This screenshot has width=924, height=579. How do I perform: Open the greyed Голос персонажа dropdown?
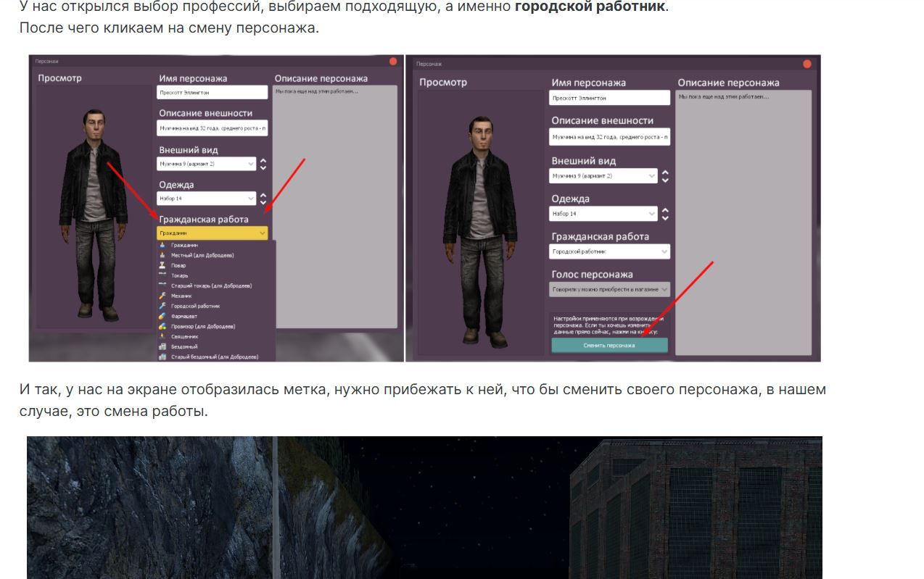click(609, 289)
